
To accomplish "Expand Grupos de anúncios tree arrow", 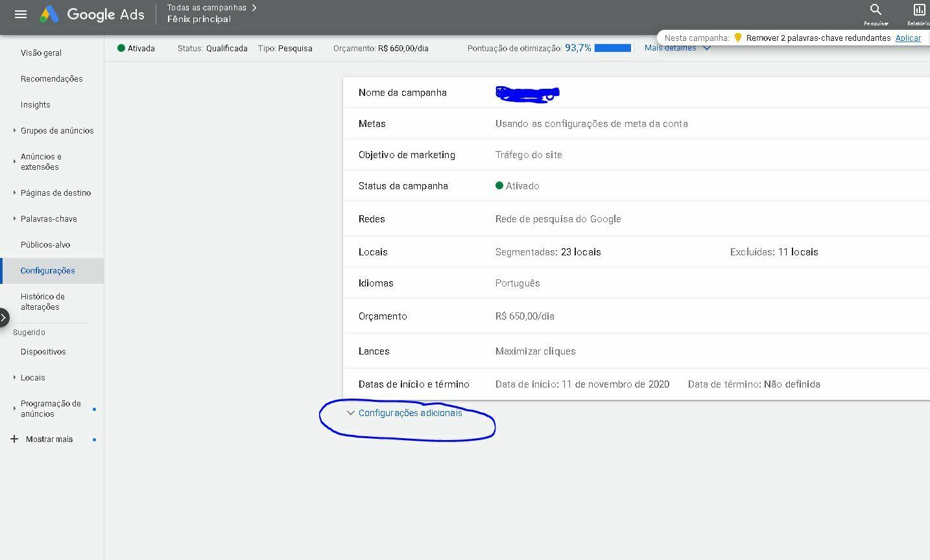I will [14, 130].
